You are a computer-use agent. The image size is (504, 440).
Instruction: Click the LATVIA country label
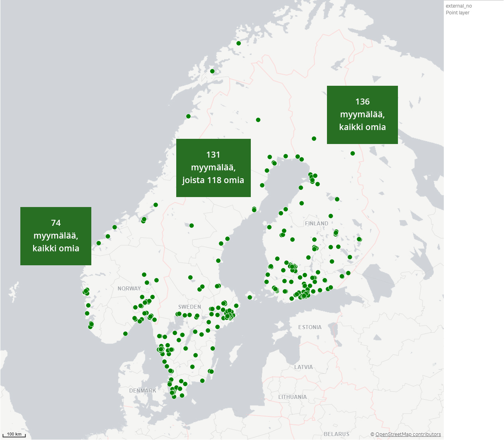coord(304,367)
